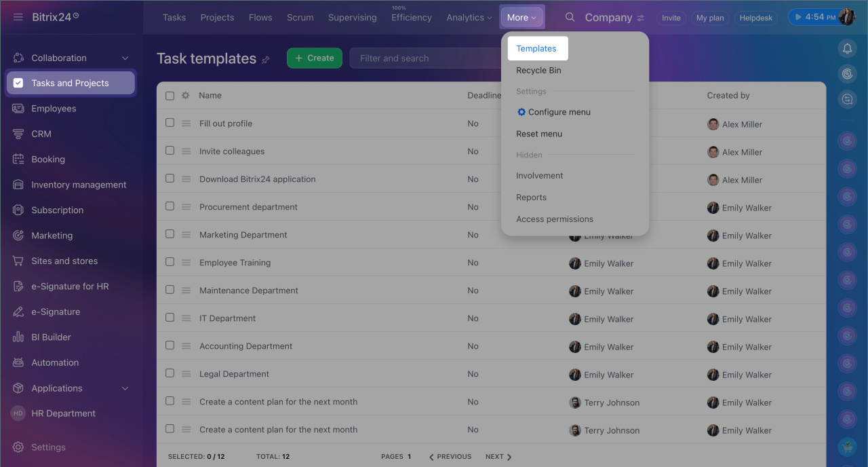Click the Marketing target icon
Screen dimensions: 868x467
(18, 236)
